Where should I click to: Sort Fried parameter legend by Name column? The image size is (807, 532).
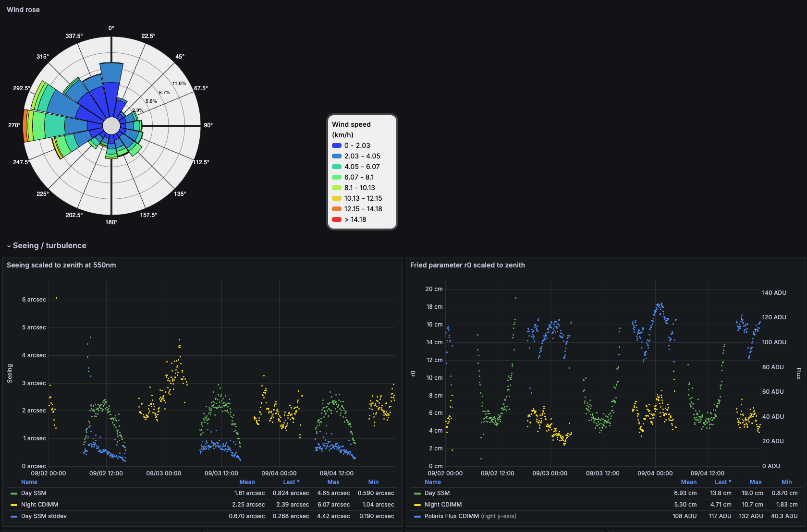433,482
